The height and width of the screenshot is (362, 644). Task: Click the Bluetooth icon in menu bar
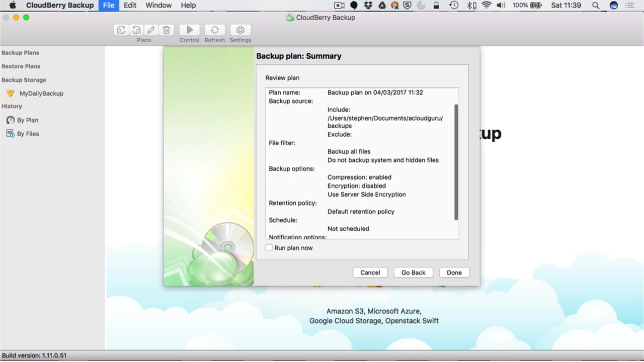[471, 6]
